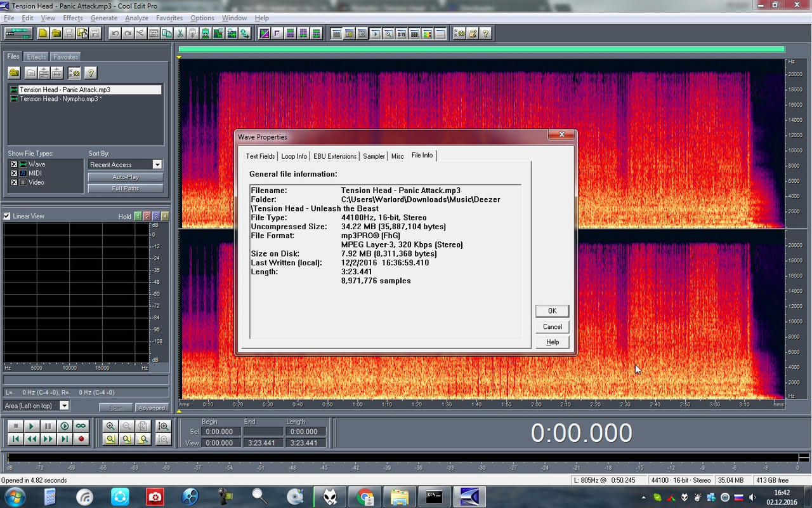Screen dimensions: 812x508
Task: Switch to the Effects tab in left panel
Action: pos(36,57)
